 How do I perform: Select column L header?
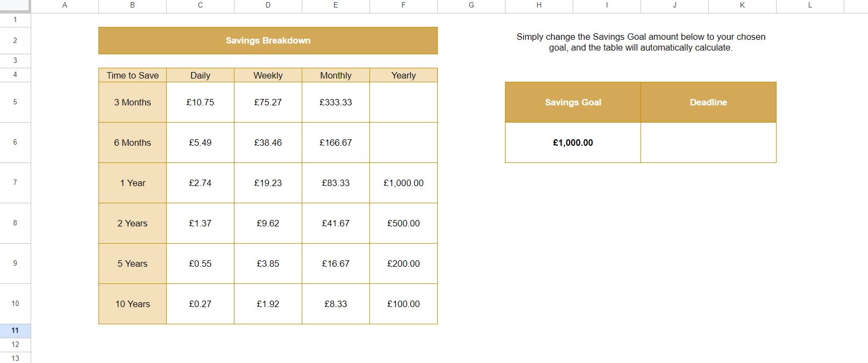810,5
